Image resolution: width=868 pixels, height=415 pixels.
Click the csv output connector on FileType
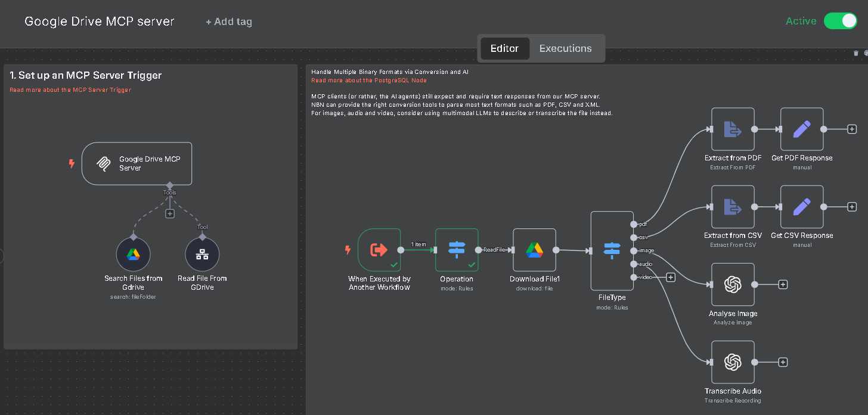pyautogui.click(x=634, y=237)
